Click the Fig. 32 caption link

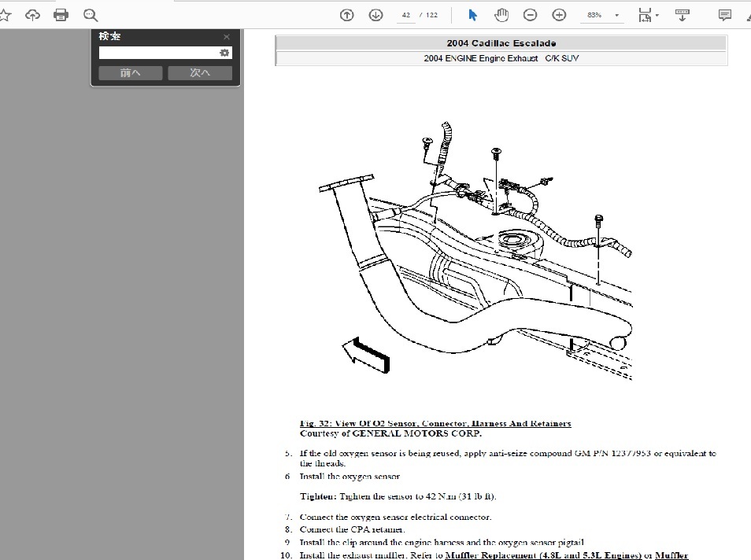click(x=435, y=424)
